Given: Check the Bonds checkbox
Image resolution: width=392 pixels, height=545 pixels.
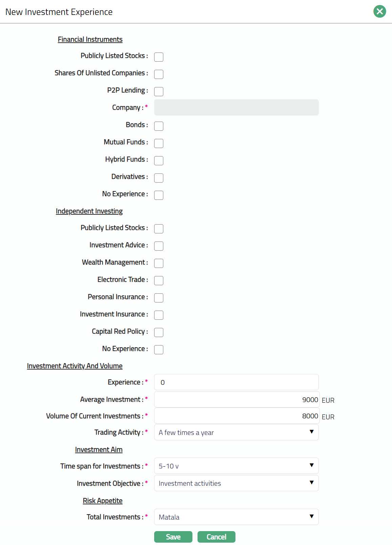Looking at the screenshot, I should [x=159, y=126].
